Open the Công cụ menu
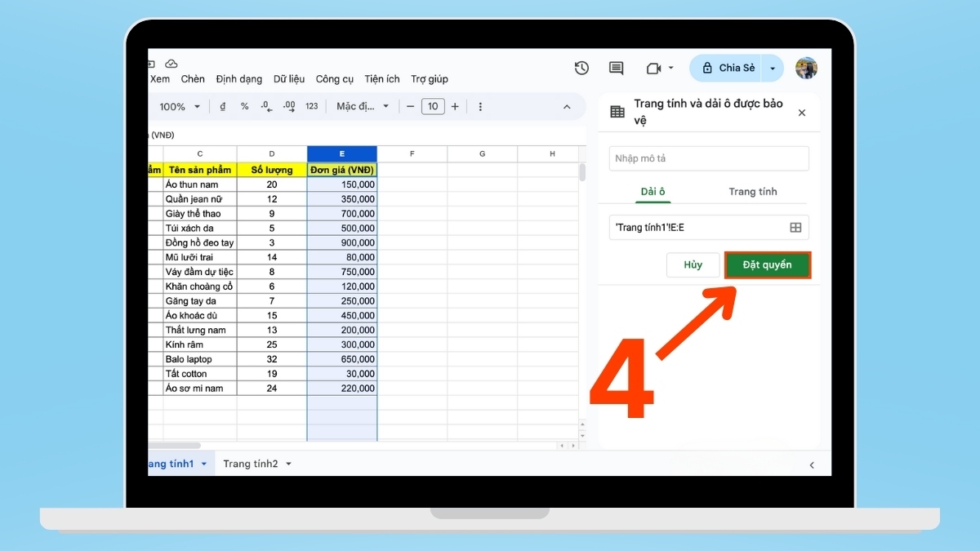 (335, 79)
